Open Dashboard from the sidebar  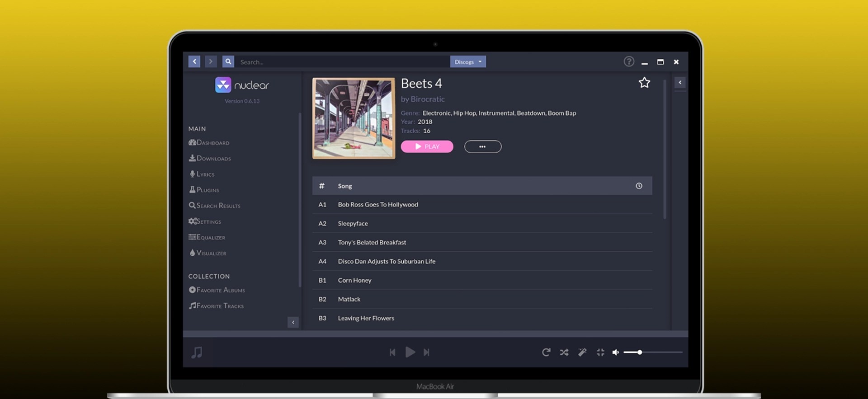[209, 143]
